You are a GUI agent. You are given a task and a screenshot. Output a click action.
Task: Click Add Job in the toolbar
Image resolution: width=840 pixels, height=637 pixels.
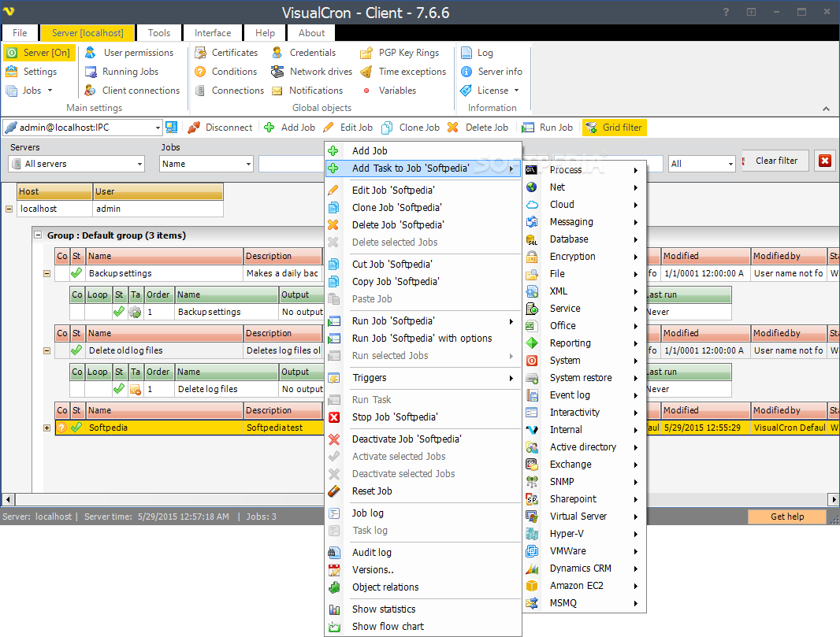pos(290,128)
